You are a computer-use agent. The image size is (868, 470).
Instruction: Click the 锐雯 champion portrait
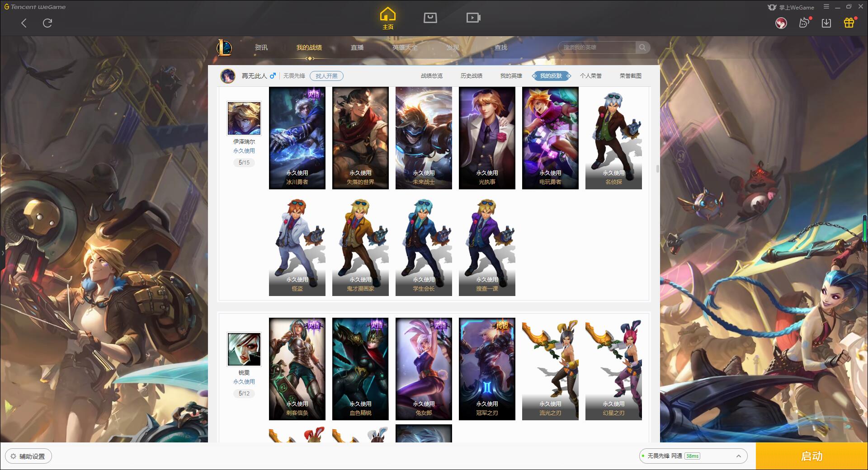tap(244, 349)
